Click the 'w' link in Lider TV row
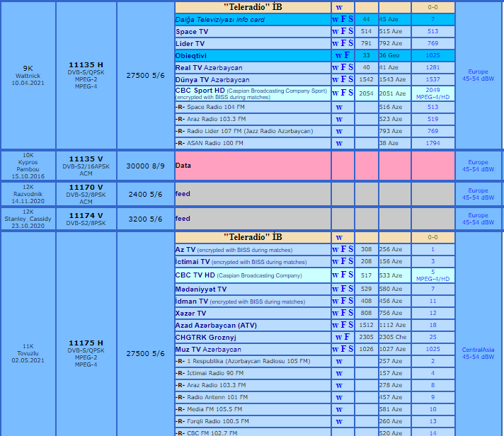The height and width of the screenshot is (436, 504). tap(335, 44)
